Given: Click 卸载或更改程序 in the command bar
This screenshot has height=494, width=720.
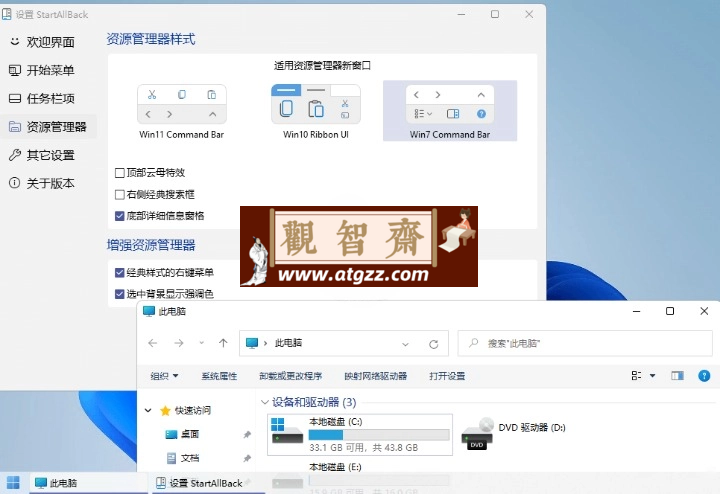Looking at the screenshot, I should coord(291,376).
